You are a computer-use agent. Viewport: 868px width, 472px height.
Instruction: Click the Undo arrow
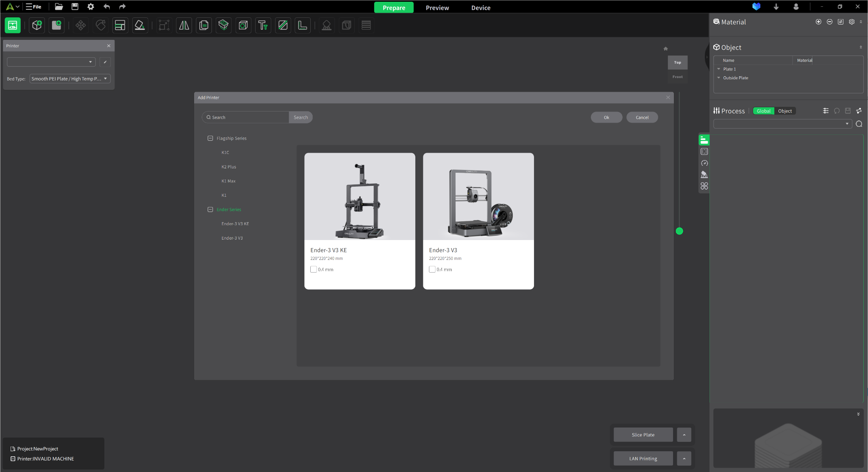(107, 7)
